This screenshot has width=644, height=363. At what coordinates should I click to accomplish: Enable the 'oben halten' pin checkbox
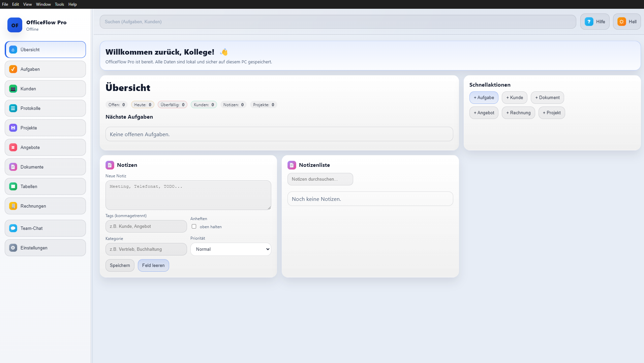click(x=194, y=226)
